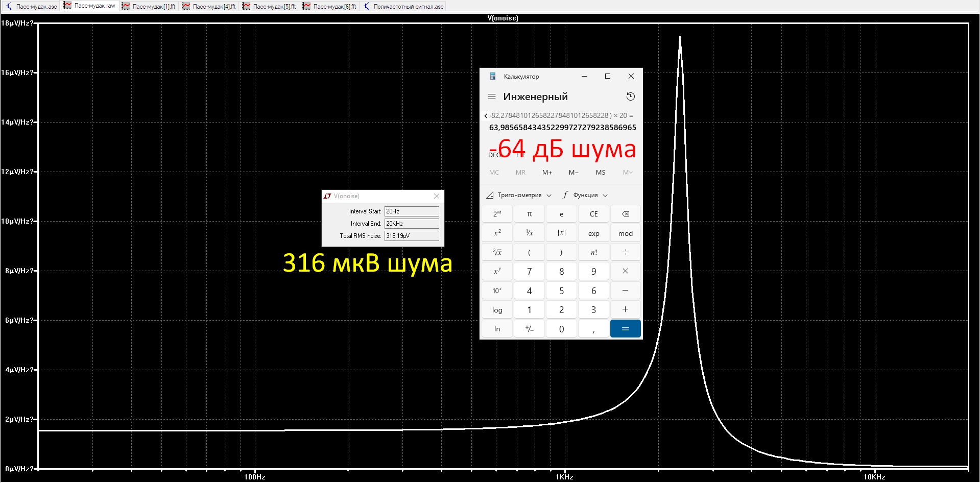Maximize the Калькулятор window
The width and height of the screenshot is (980, 483).
pos(608,76)
